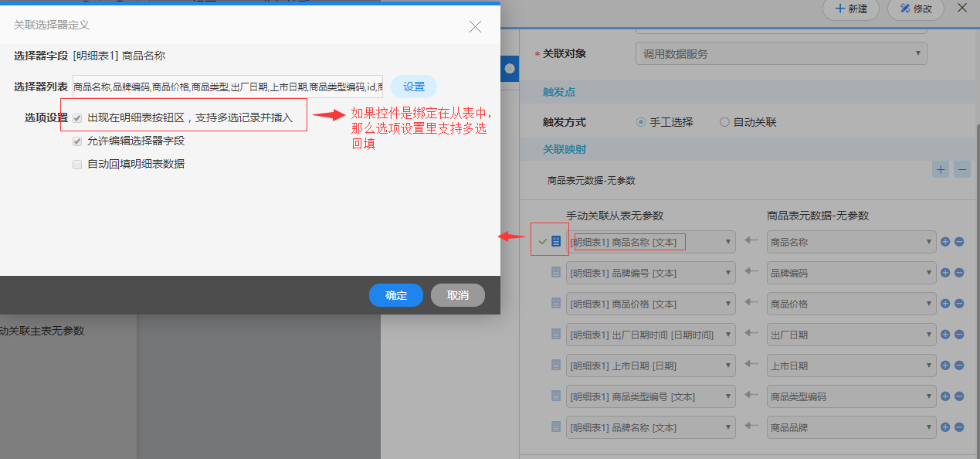980x459 pixels.
Task: Open the 商品类型编码 source field dropdown
Action: (x=851, y=396)
